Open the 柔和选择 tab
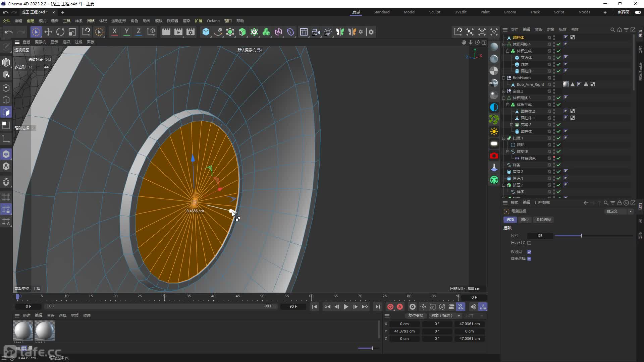This screenshot has height=362, width=644. click(x=543, y=220)
